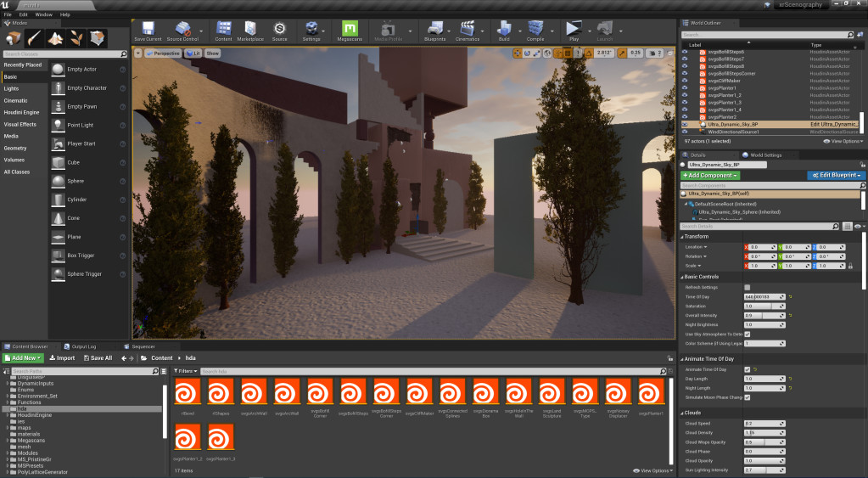
Task: Uncheck the Animate Time Of Day checkbox
Action: tap(747, 369)
